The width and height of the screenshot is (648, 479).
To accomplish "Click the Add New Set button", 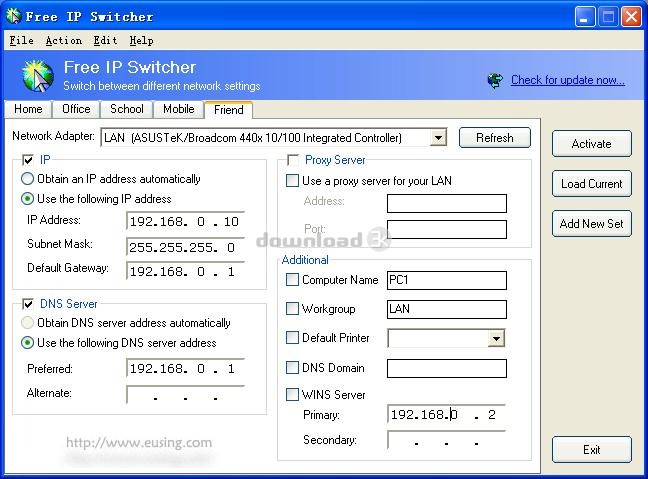I will [x=591, y=224].
